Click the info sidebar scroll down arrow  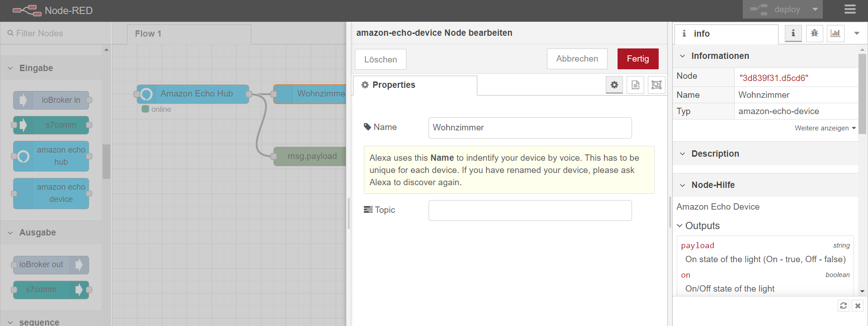862,291
